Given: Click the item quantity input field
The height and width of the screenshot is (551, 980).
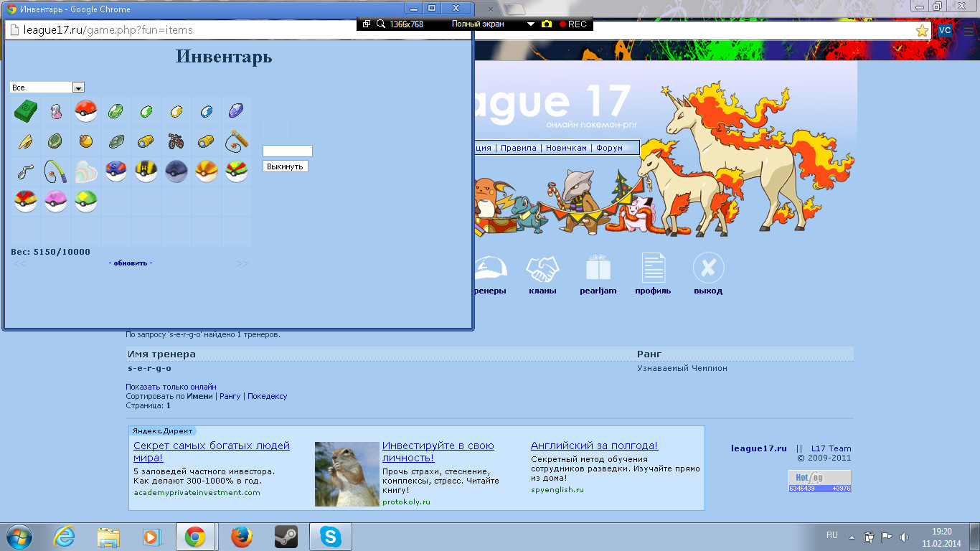Looking at the screenshot, I should click(288, 151).
